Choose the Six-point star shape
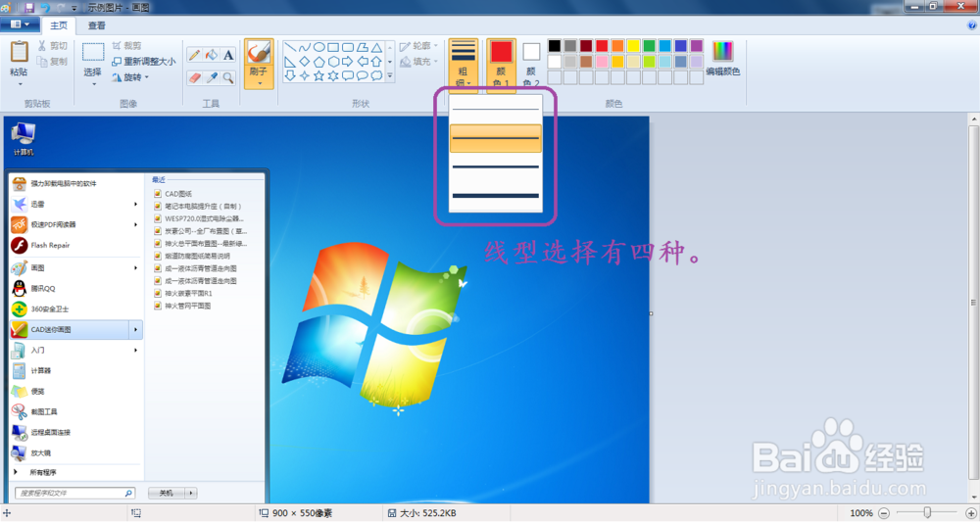 coord(333,75)
